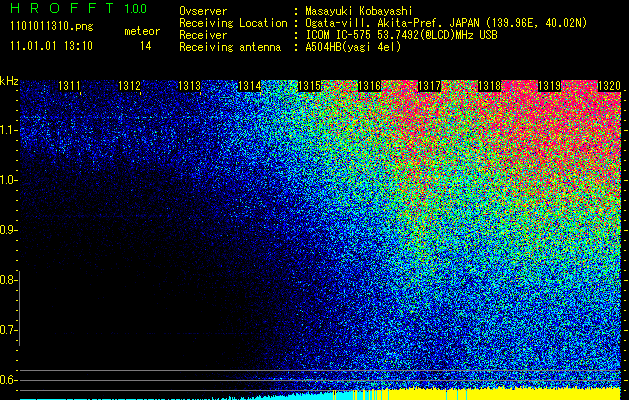Click the 0.8 kHz axis label
The width and height of the screenshot is (629, 400).
pos(8,280)
